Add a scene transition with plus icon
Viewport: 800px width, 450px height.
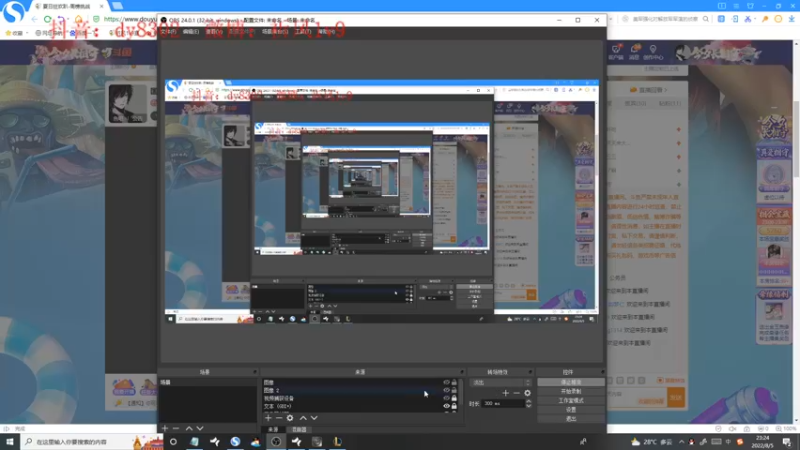(505, 393)
